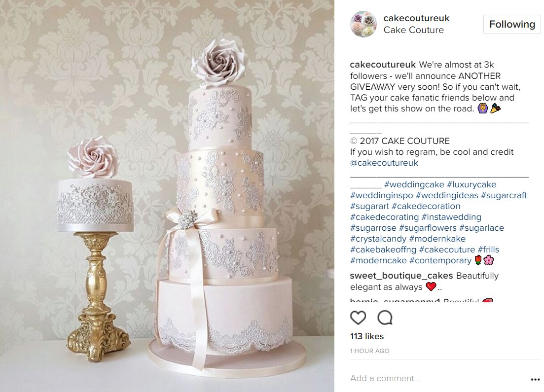Click the 1 HOUR AGO timestamp
Screen dimensions: 544x392
[x=369, y=351]
